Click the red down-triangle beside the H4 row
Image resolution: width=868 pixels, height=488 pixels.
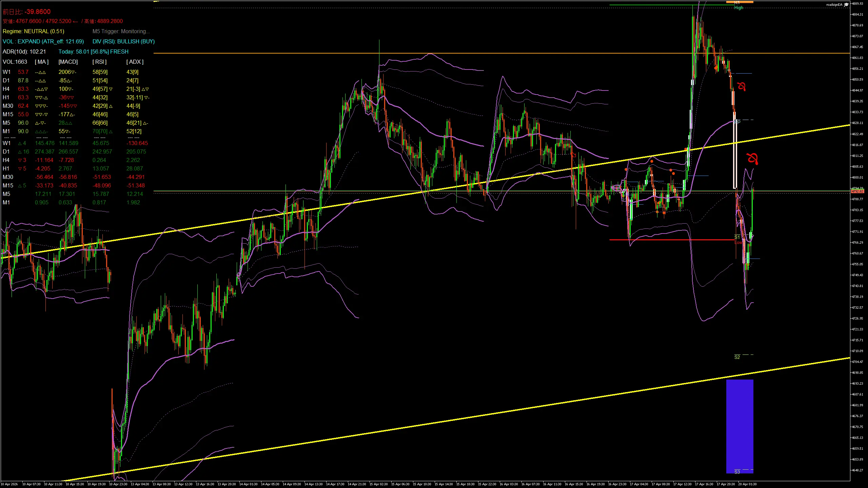coord(20,160)
